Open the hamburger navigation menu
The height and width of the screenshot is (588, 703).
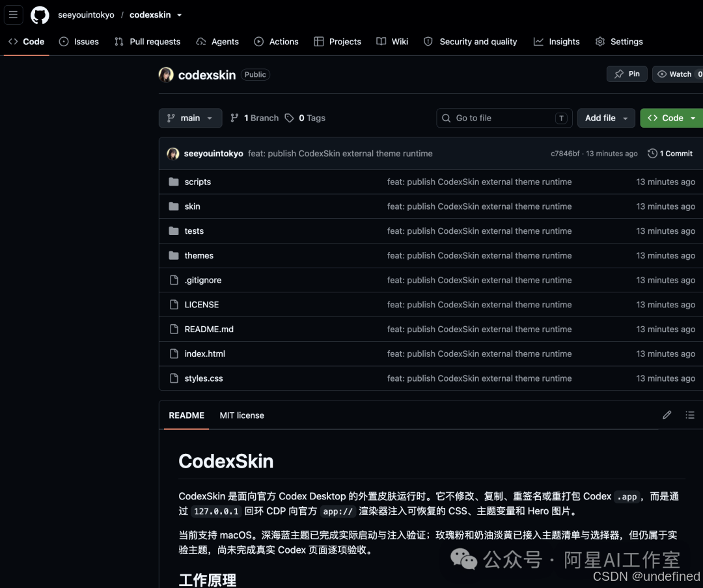point(13,15)
